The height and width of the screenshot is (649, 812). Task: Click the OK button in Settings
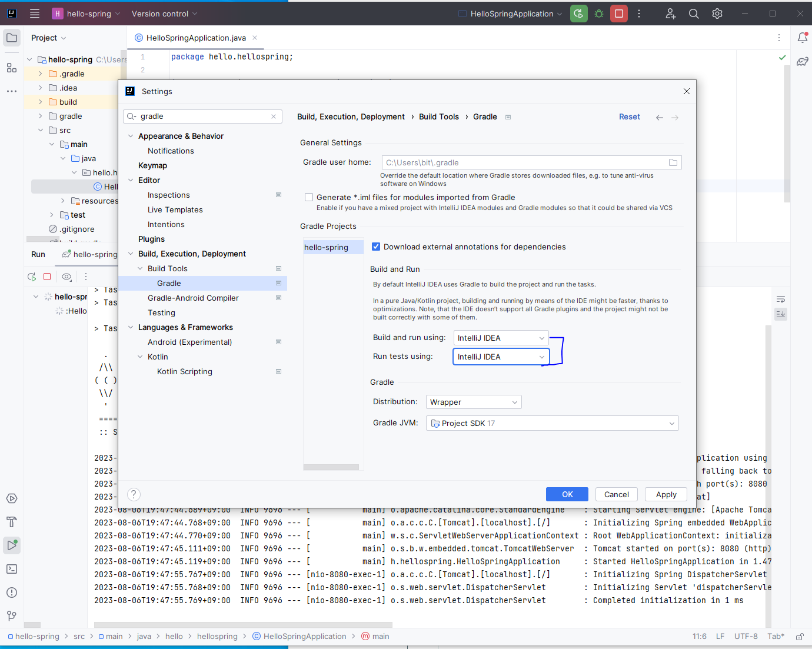coord(567,494)
